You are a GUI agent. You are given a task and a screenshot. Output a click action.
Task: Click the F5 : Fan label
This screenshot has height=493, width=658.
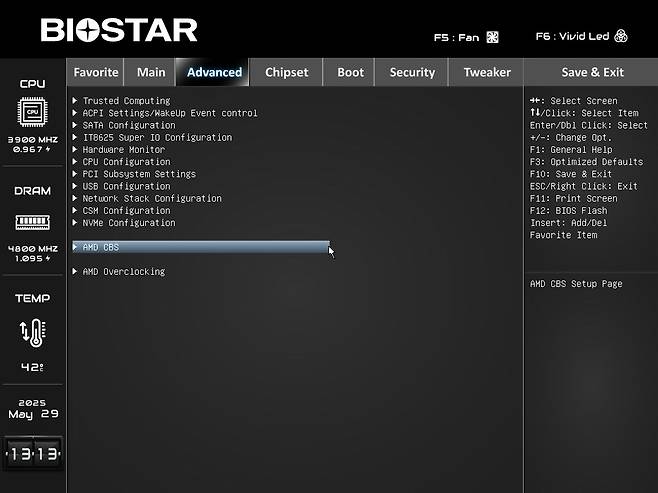click(456, 38)
